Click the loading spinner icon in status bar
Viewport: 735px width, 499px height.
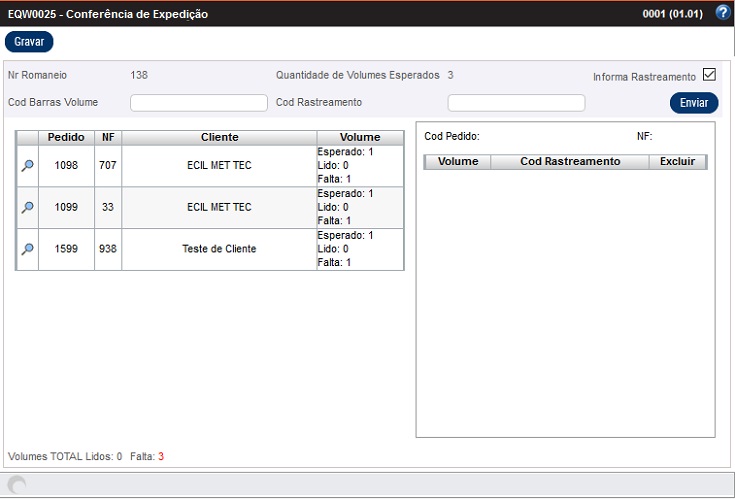[17, 485]
